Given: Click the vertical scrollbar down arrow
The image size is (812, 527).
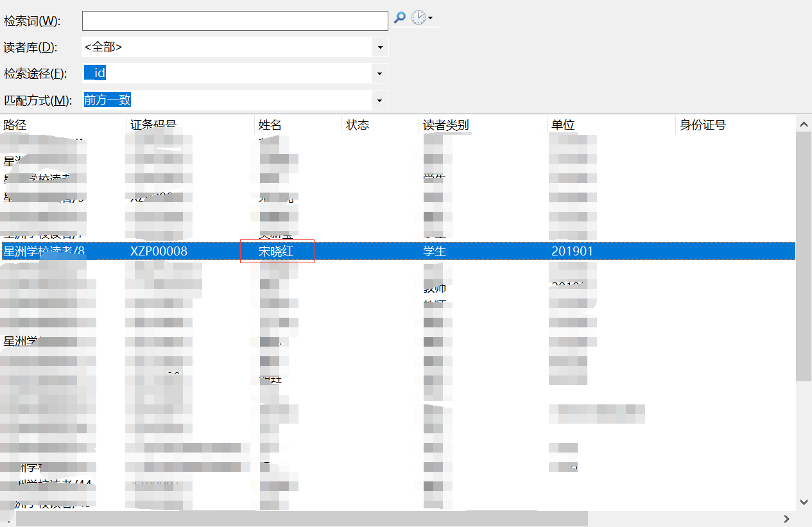Looking at the screenshot, I should point(804,503).
